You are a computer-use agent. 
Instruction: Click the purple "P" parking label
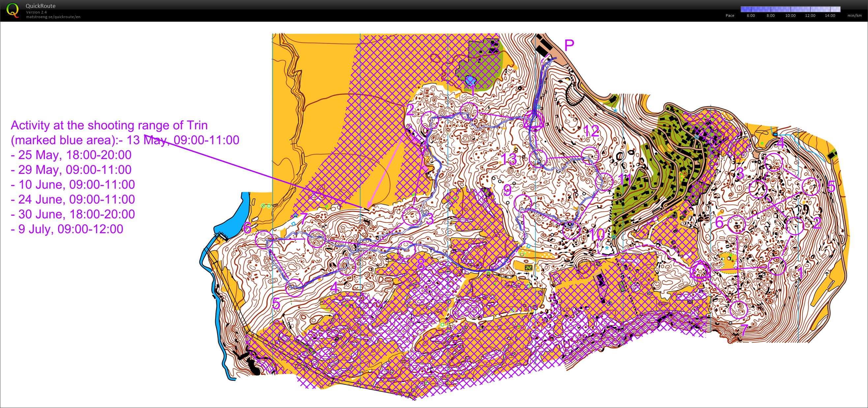569,45
